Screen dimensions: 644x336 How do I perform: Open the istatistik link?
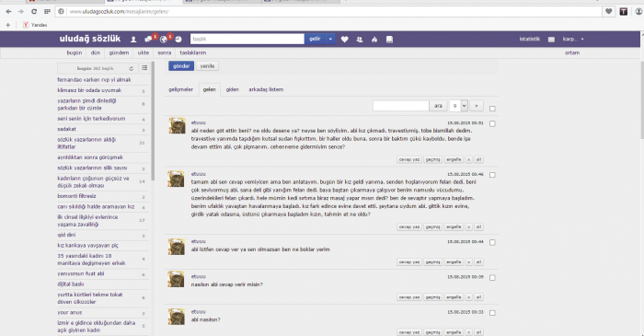point(530,40)
